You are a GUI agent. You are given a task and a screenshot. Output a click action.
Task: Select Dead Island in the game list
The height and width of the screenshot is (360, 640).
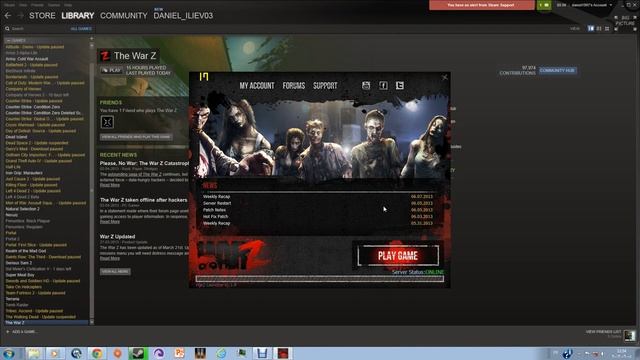click(16, 137)
